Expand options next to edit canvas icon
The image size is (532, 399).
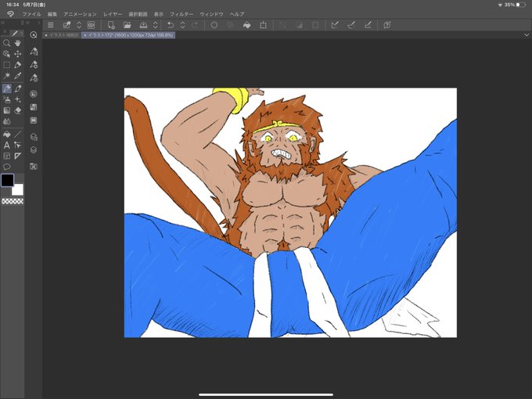click(x=79, y=25)
